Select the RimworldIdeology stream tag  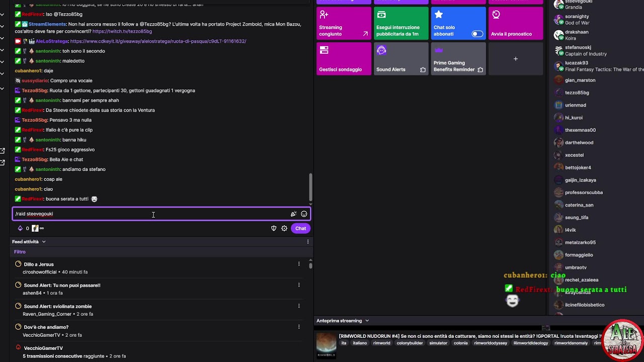[x=531, y=343]
